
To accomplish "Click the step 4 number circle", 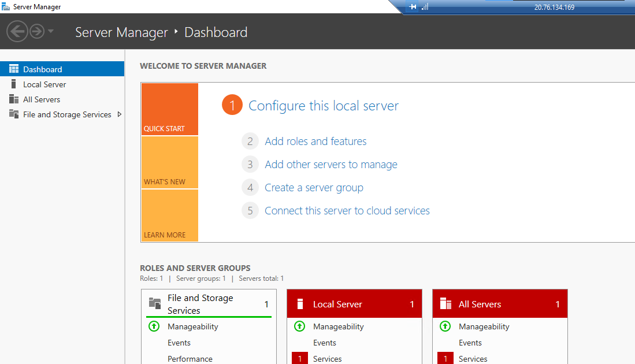I will (250, 187).
